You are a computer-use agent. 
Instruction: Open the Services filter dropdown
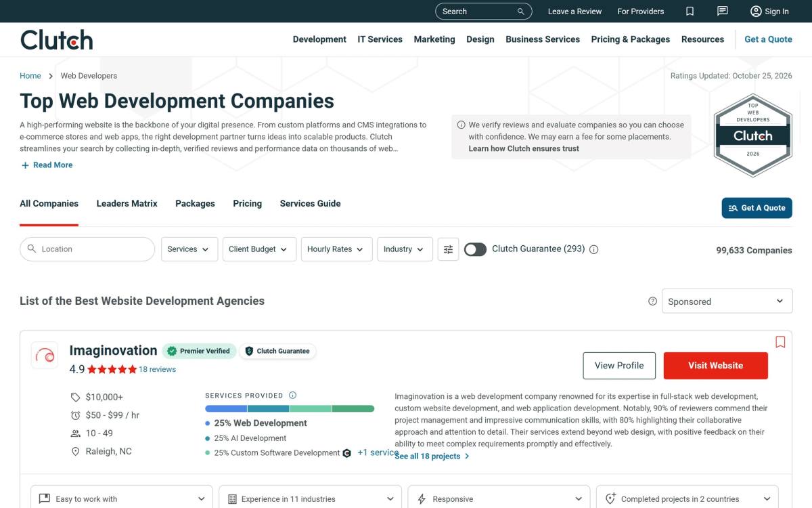[189, 249]
